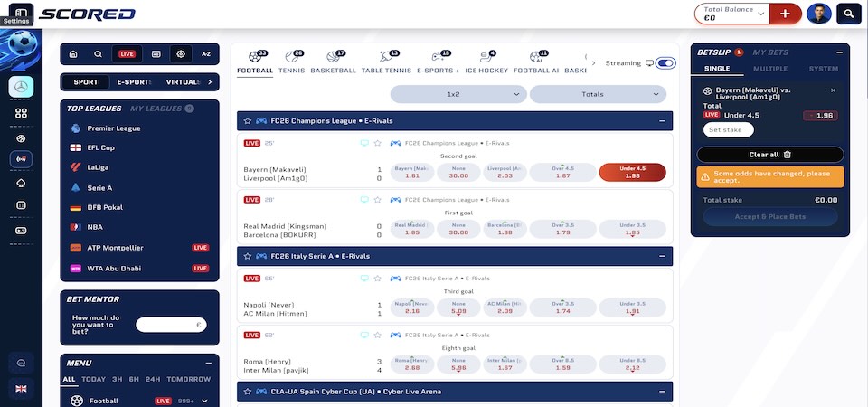Click the Bet Mentor amount field
The width and height of the screenshot is (868, 407).
(171, 325)
